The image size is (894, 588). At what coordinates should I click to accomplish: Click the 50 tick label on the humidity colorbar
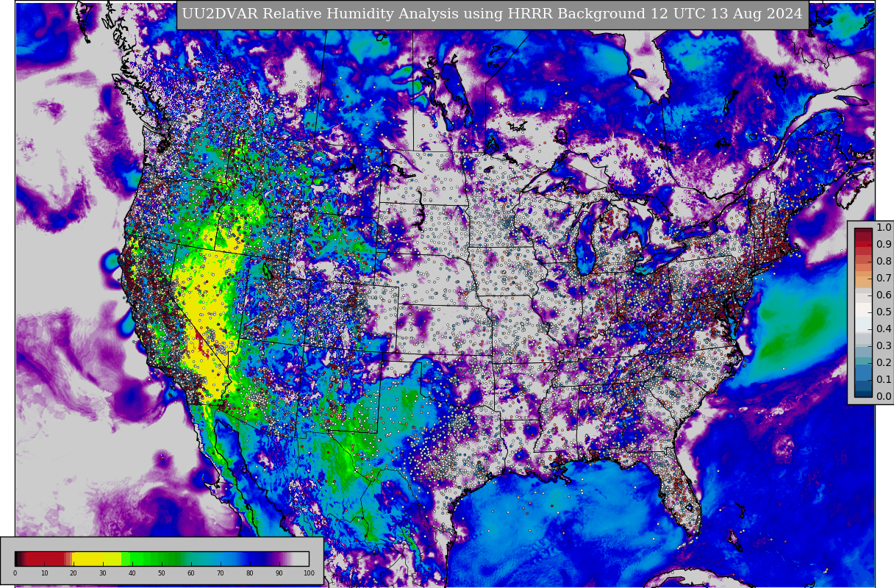click(x=162, y=573)
